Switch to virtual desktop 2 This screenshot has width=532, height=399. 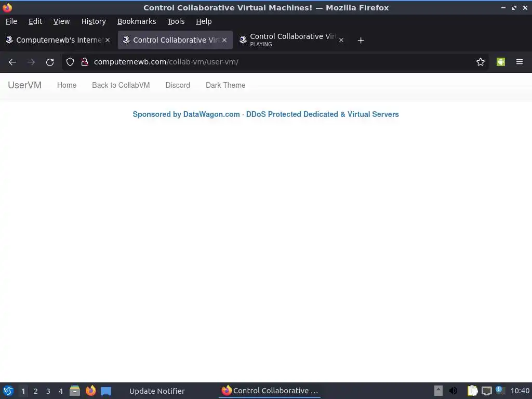pyautogui.click(x=36, y=391)
